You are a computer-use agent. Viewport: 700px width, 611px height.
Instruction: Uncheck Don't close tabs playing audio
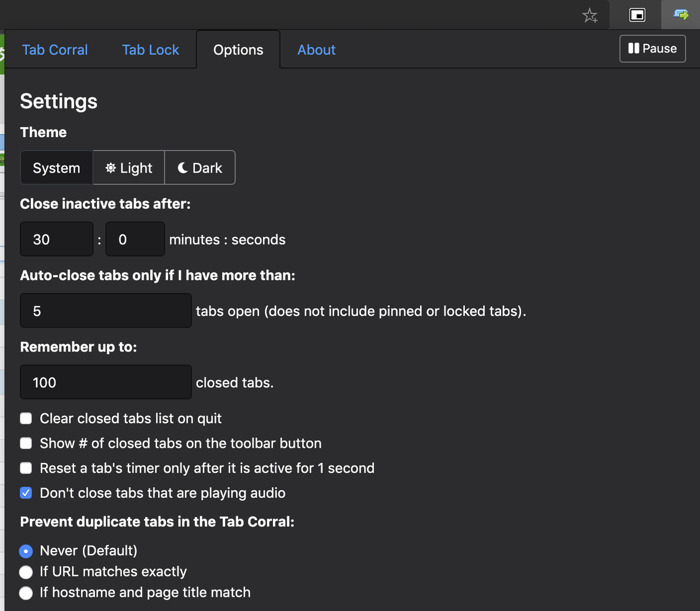tap(26, 493)
